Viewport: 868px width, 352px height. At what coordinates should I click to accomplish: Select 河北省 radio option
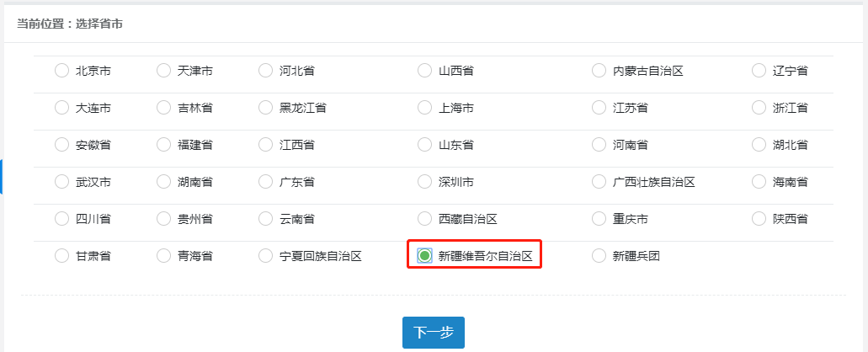pos(266,71)
